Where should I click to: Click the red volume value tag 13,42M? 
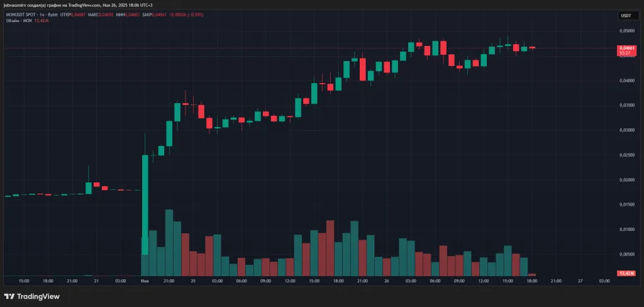626,274
